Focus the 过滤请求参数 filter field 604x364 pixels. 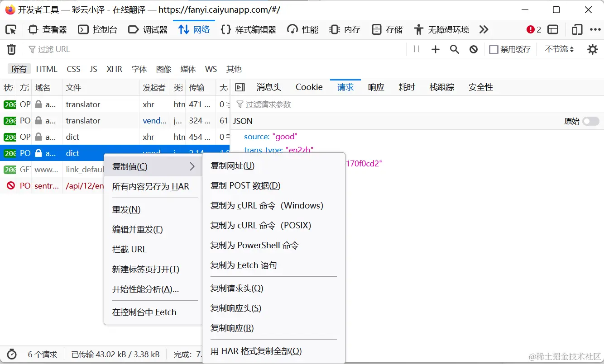coord(417,104)
